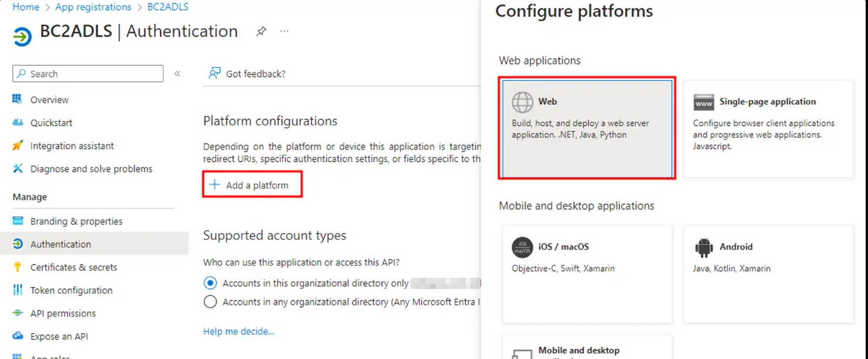Viewport: 868px width, 359px height.
Task: Select Accounts in any organizational directory
Action: pos(210,302)
